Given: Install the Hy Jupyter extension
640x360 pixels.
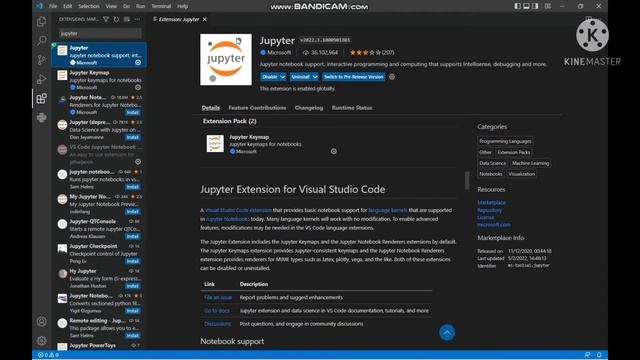Looking at the screenshot, I should click(133, 286).
